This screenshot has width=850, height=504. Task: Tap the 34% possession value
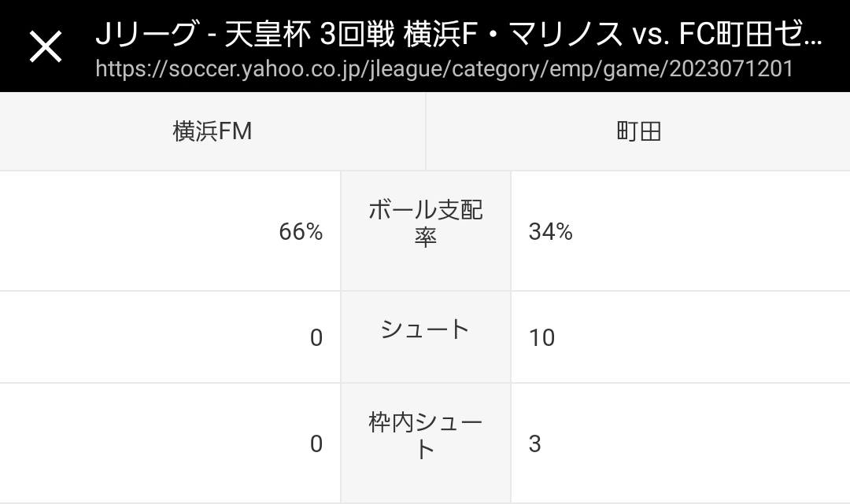551,232
